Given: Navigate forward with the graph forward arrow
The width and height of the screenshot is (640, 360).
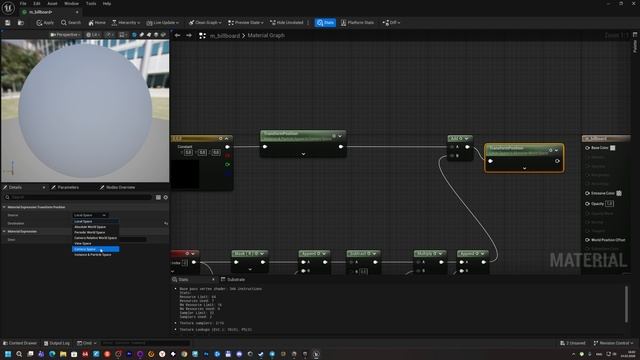Looking at the screenshot, I should 189,36.
